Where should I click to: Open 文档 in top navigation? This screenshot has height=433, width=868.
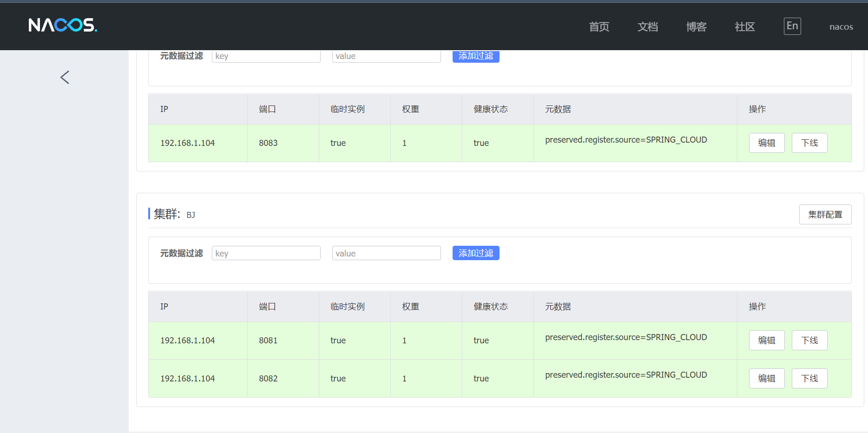pyautogui.click(x=647, y=27)
